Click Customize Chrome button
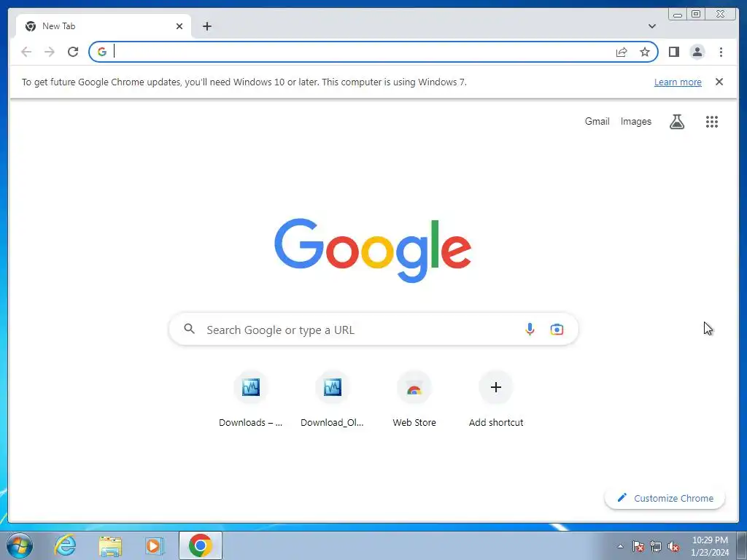 point(665,498)
